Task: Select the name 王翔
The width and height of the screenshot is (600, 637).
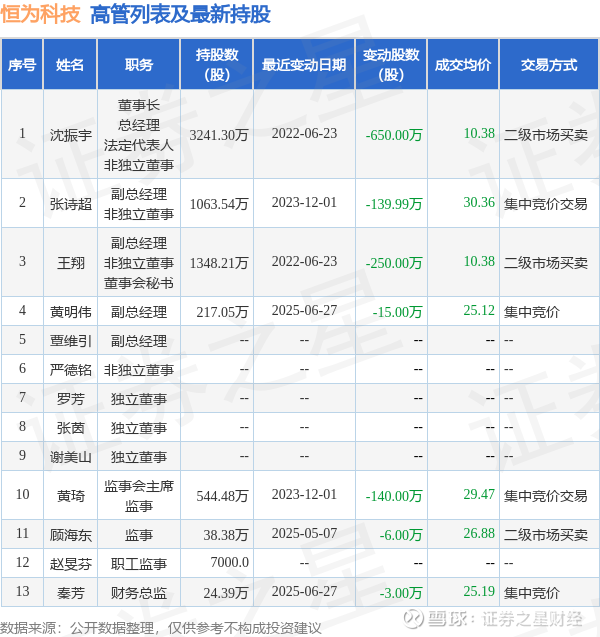Action: [71, 263]
